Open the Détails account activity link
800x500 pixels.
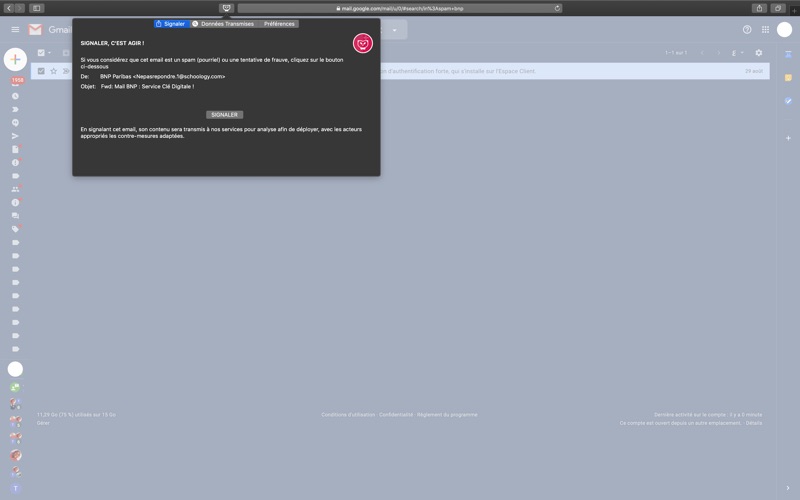click(x=754, y=423)
